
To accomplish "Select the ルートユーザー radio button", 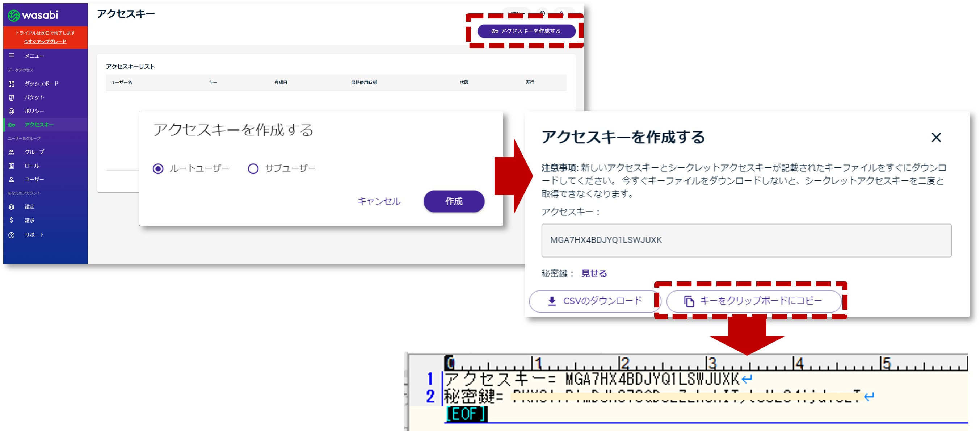I will (158, 168).
